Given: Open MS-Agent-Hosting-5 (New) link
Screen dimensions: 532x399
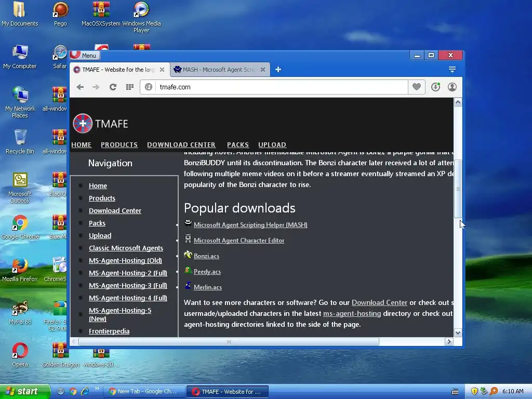Looking at the screenshot, I should pyautogui.click(x=120, y=314).
